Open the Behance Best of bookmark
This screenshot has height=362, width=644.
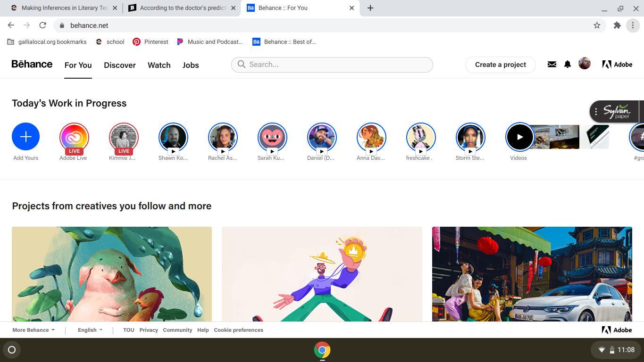[x=284, y=42]
